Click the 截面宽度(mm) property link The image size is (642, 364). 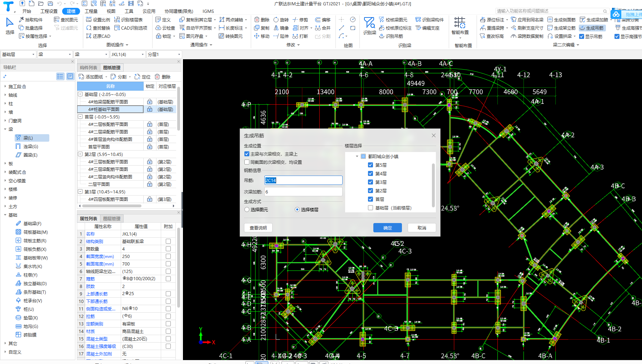(100, 256)
